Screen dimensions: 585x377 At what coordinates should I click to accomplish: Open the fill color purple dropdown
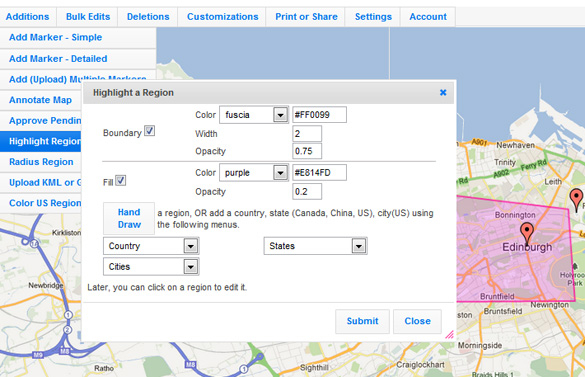[x=280, y=173]
